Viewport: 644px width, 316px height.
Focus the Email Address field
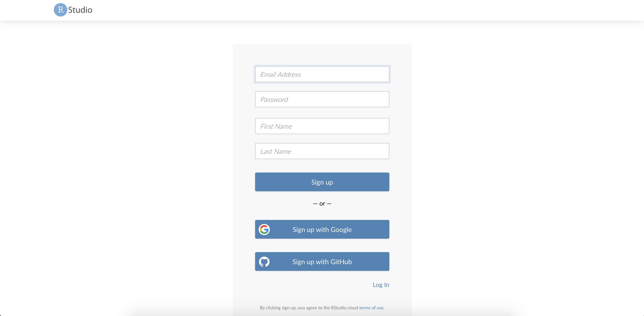322,74
